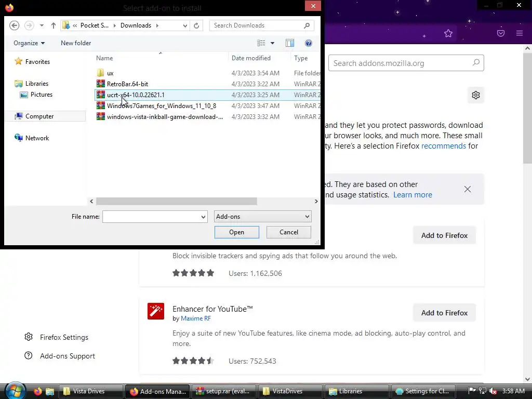Create a New folder

[76, 43]
